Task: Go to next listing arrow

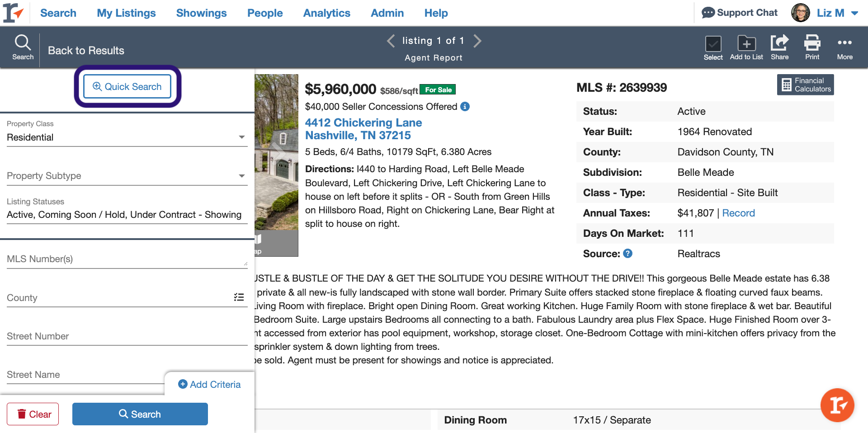Action: point(477,41)
